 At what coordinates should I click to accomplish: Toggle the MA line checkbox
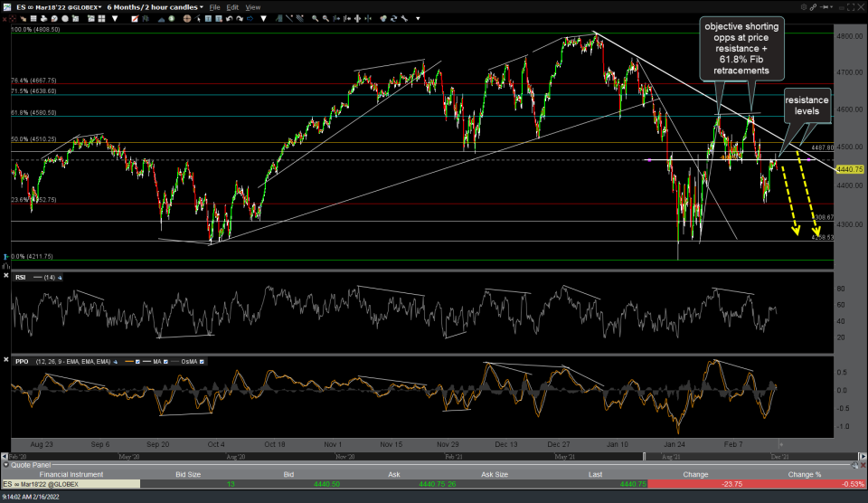[x=165, y=362]
